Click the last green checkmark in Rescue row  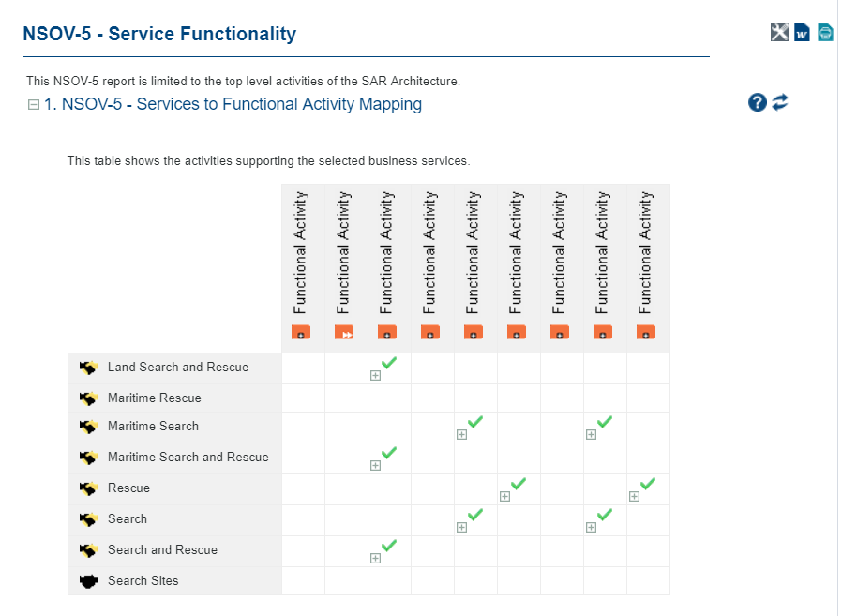pos(648,484)
